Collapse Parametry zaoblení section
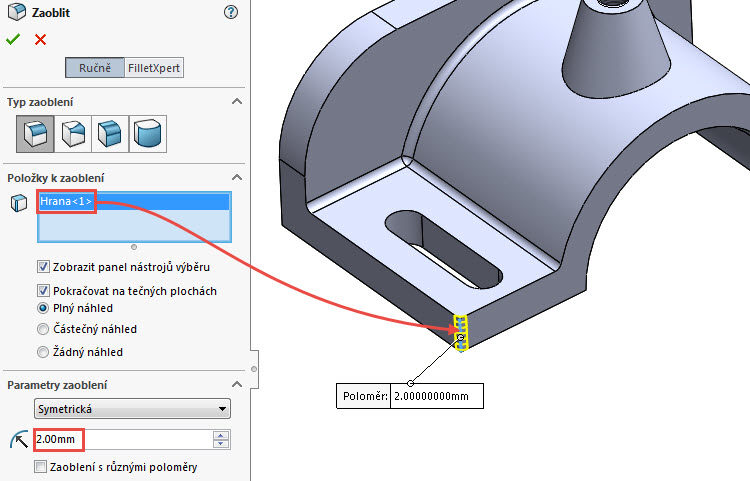Viewport: 750px width, 481px height. coord(237,385)
